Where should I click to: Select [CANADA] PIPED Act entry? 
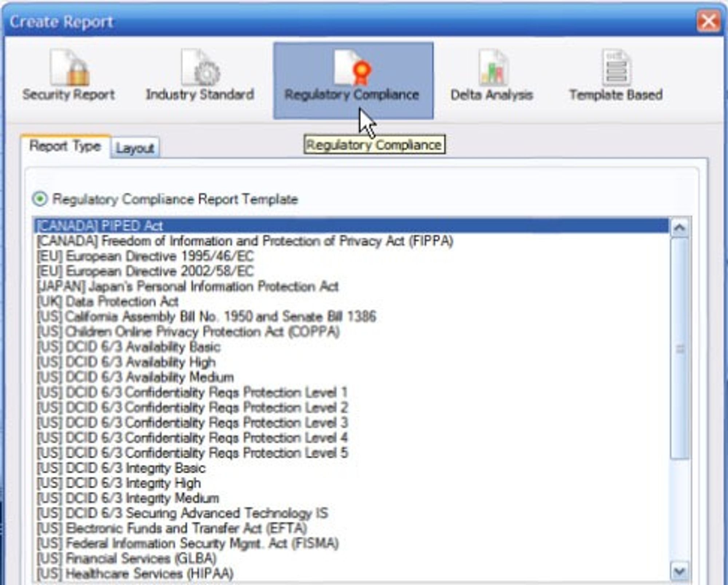click(x=352, y=226)
